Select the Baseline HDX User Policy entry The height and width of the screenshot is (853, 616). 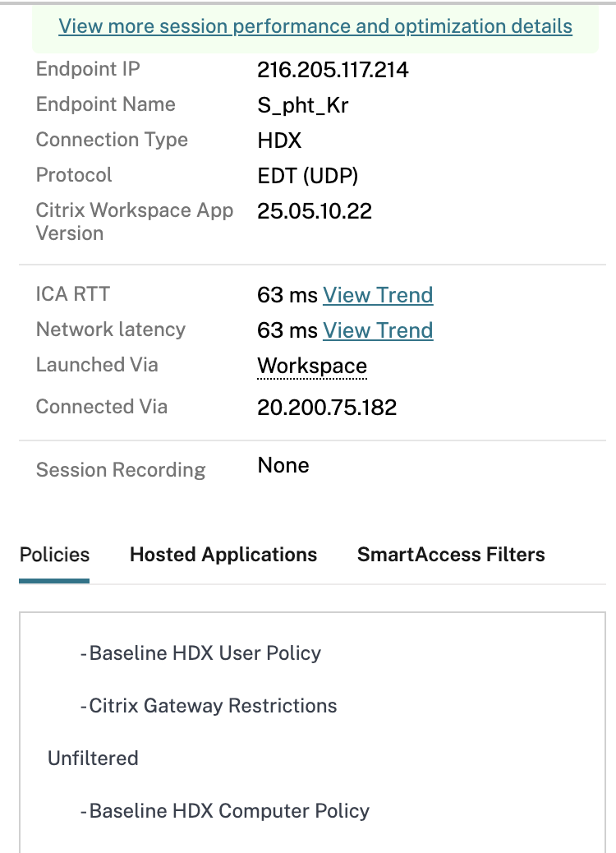(205, 653)
